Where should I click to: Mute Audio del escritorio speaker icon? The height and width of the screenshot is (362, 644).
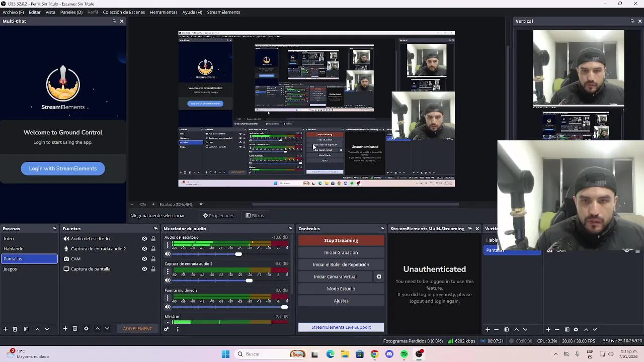(168, 254)
